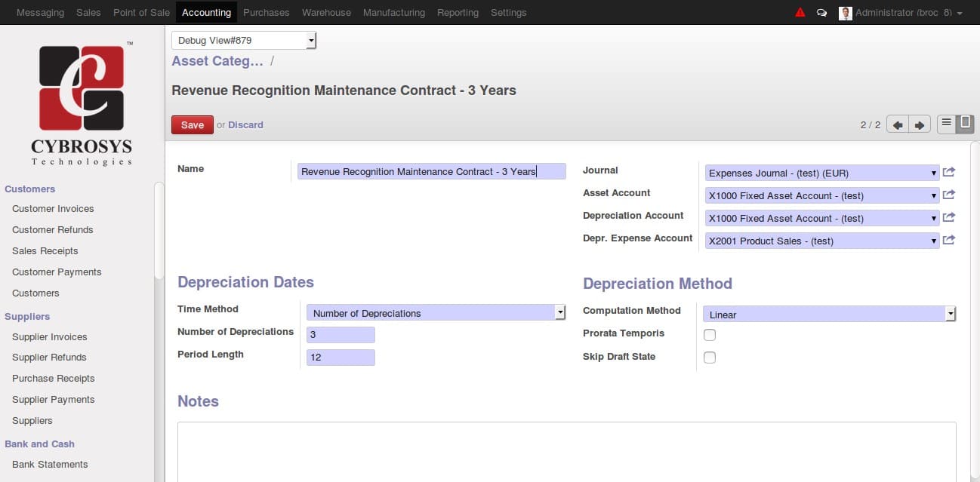Enable Skip Draft State checkbox

710,358
